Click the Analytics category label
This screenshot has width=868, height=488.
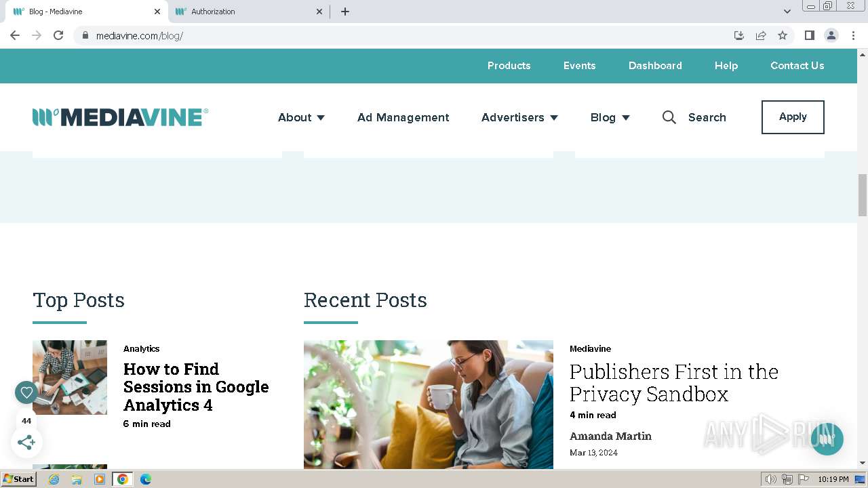click(x=141, y=348)
